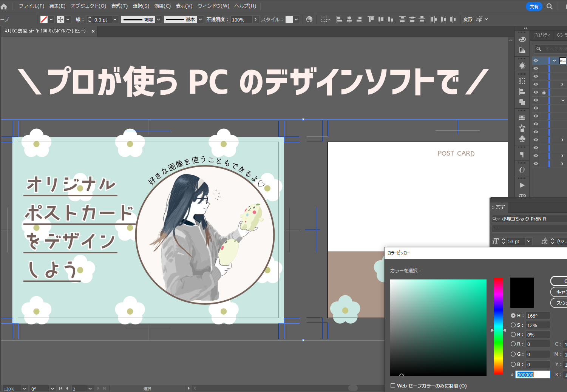Image resolution: width=567 pixels, height=392 pixels.
Task: Click vertical align center icon
Action: point(381,19)
